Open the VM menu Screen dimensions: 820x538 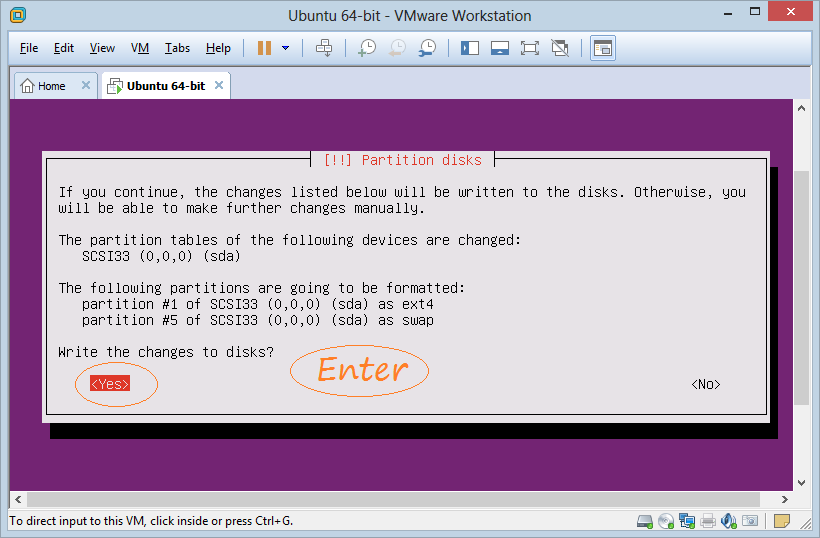click(x=140, y=48)
